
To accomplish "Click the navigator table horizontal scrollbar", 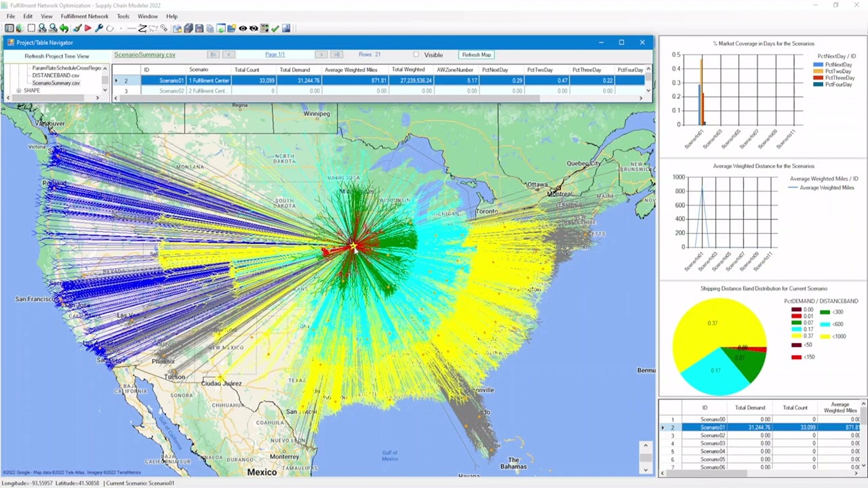I will [x=330, y=98].
